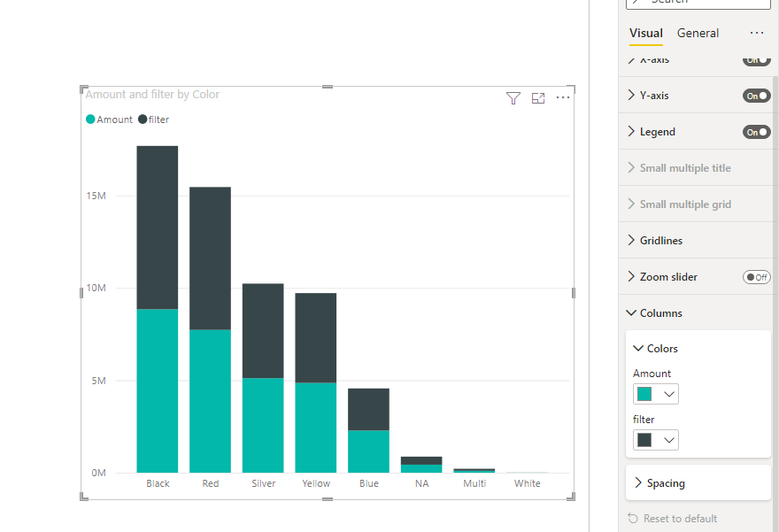
Task: Toggle the Legend switch off
Action: pos(756,132)
